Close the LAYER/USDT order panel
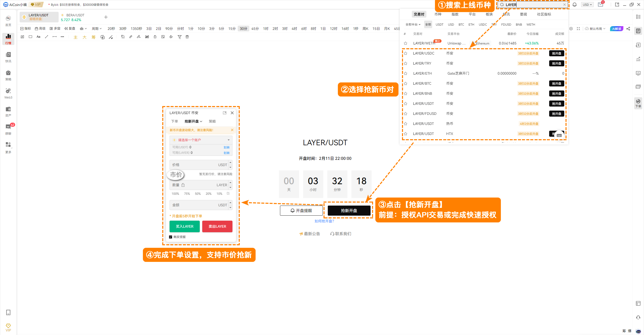This screenshot has width=644, height=335. (232, 113)
